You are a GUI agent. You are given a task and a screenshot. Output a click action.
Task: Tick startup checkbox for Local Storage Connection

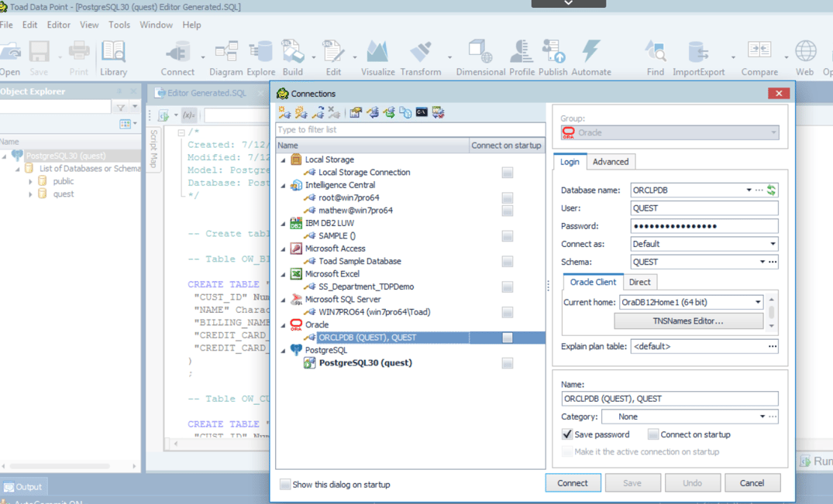point(508,173)
